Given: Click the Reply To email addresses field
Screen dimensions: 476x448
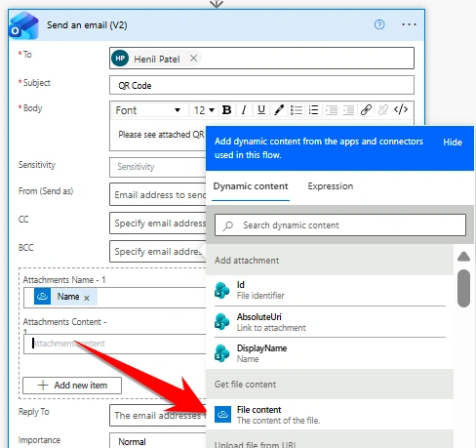Looking at the screenshot, I should 158,415.
